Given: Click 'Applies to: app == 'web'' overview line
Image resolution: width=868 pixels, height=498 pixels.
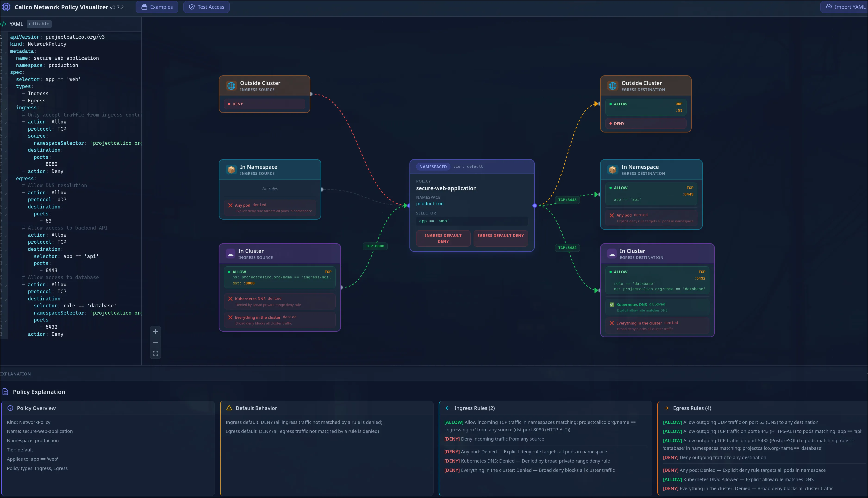Looking at the screenshot, I should click(32, 459).
